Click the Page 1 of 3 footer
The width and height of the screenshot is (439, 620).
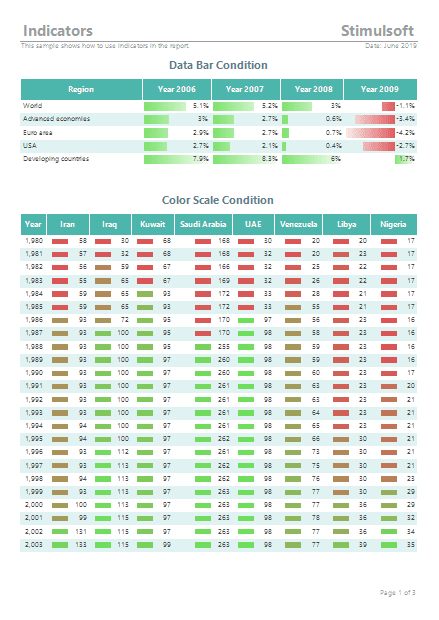click(x=398, y=592)
